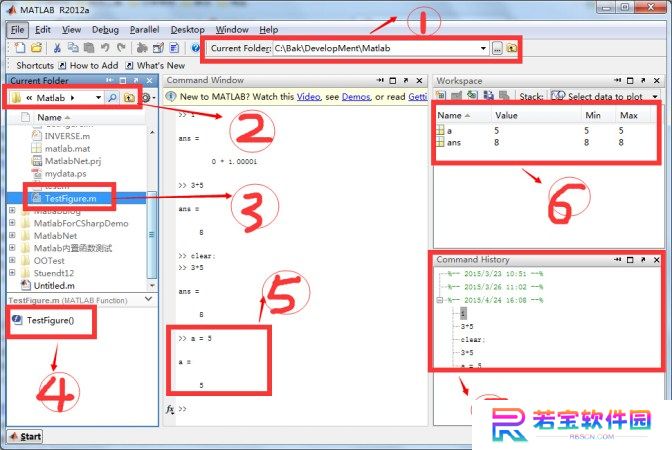Open the Debug menu

coord(105,30)
